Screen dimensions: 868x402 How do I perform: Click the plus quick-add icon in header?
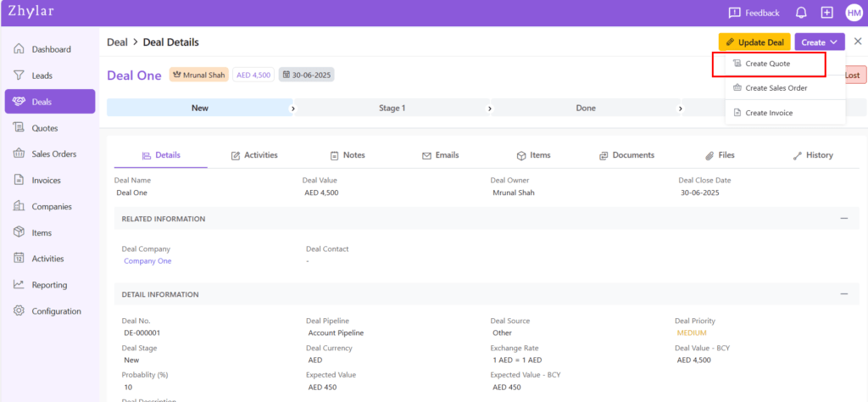[x=827, y=13]
